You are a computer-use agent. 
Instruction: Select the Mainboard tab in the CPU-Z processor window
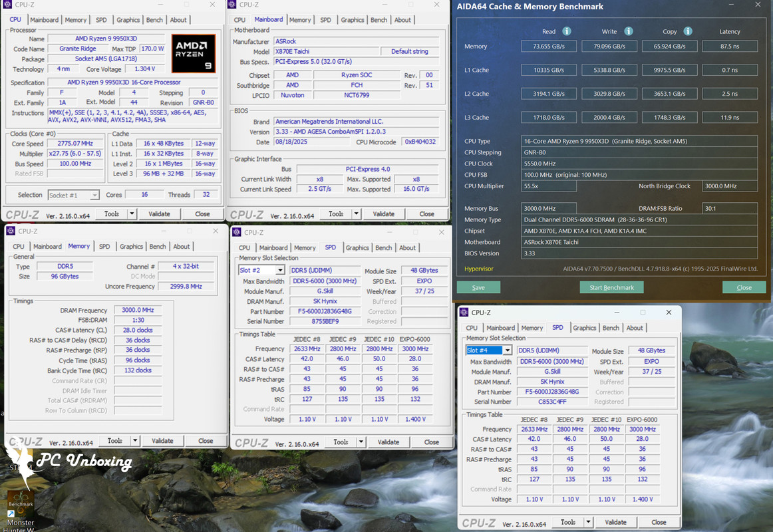[x=45, y=20]
